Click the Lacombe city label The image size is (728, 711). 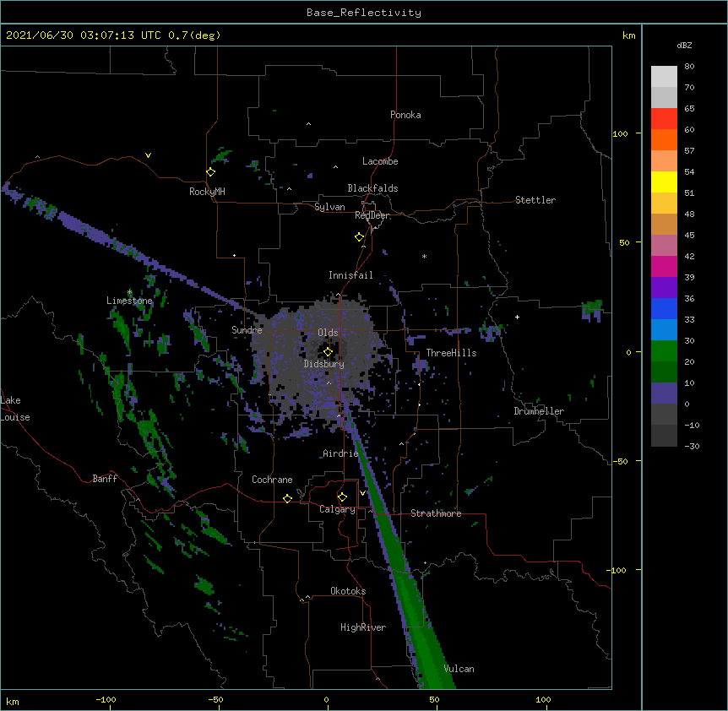(380, 161)
